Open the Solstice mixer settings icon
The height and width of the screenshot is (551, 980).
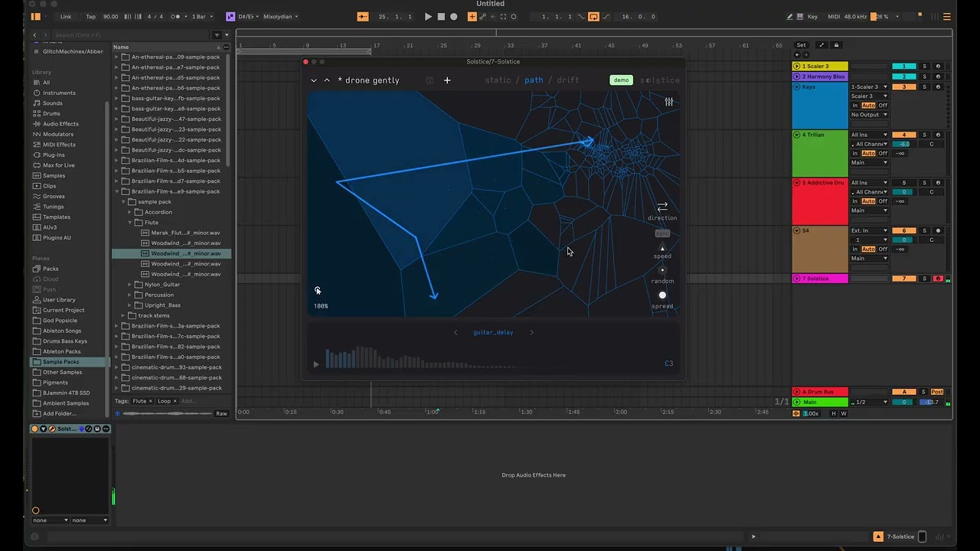[x=669, y=102]
